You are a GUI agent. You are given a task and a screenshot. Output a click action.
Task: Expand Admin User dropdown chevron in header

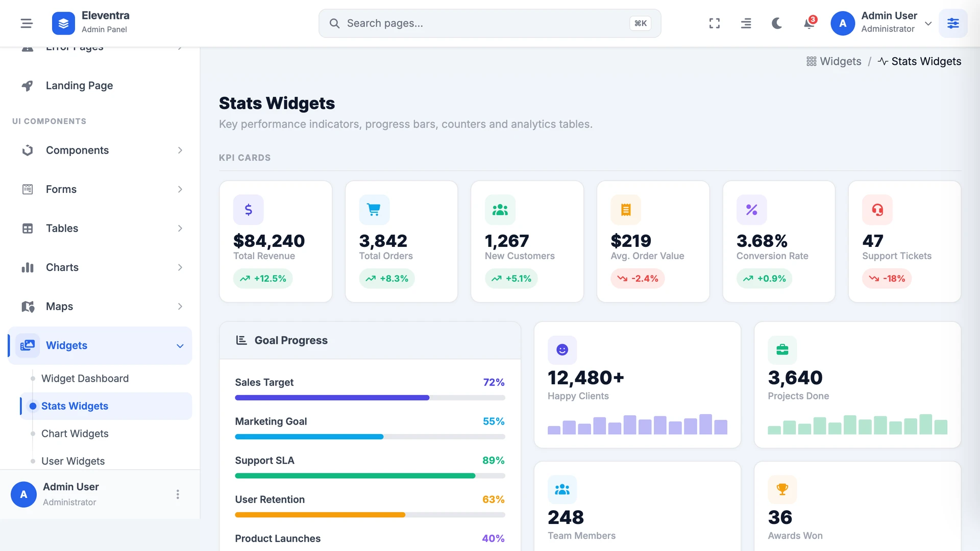click(x=928, y=23)
